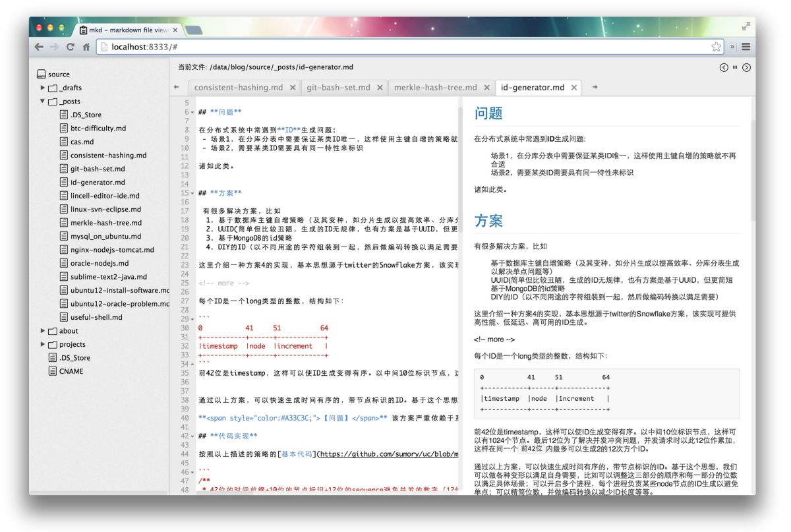Reload the page with refresh icon
Image resolution: width=791 pixels, height=532 pixels.
[x=71, y=47]
